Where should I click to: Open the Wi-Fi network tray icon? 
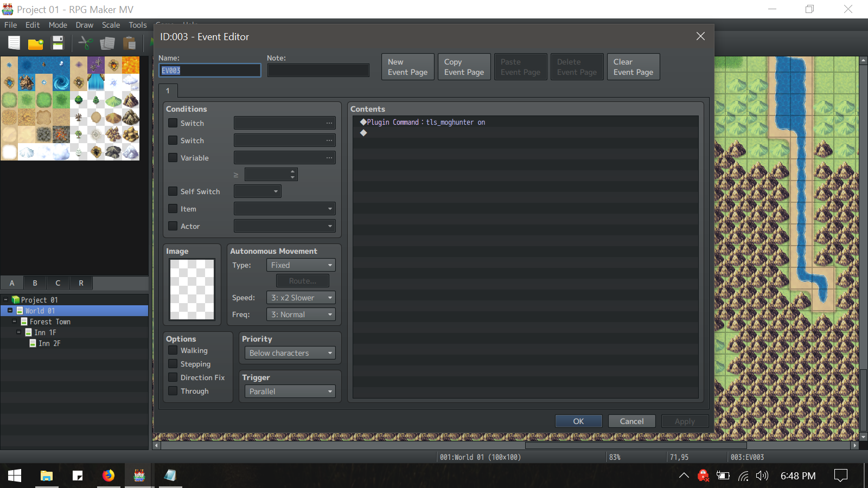(743, 476)
